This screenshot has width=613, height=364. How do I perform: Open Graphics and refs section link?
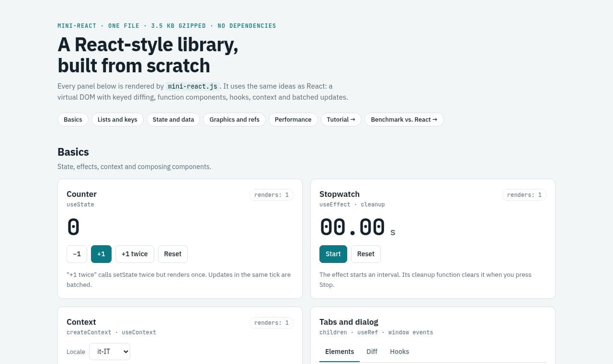click(x=235, y=119)
